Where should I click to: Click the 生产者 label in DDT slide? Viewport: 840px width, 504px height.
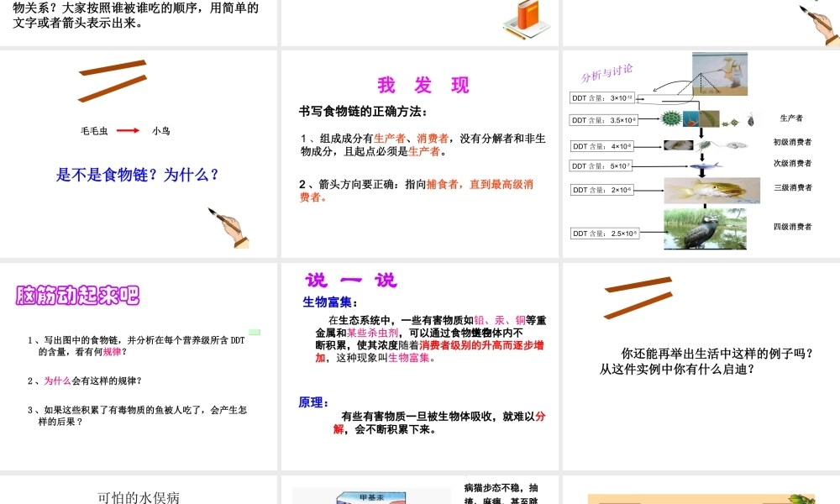791,118
